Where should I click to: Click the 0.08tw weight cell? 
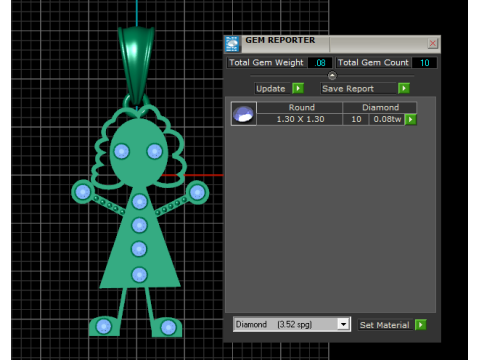(x=387, y=119)
